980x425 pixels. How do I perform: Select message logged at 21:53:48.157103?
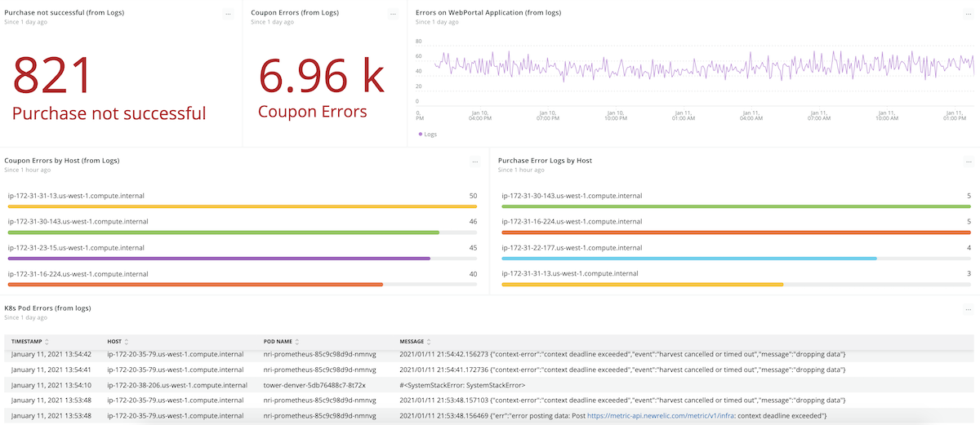coord(622,401)
